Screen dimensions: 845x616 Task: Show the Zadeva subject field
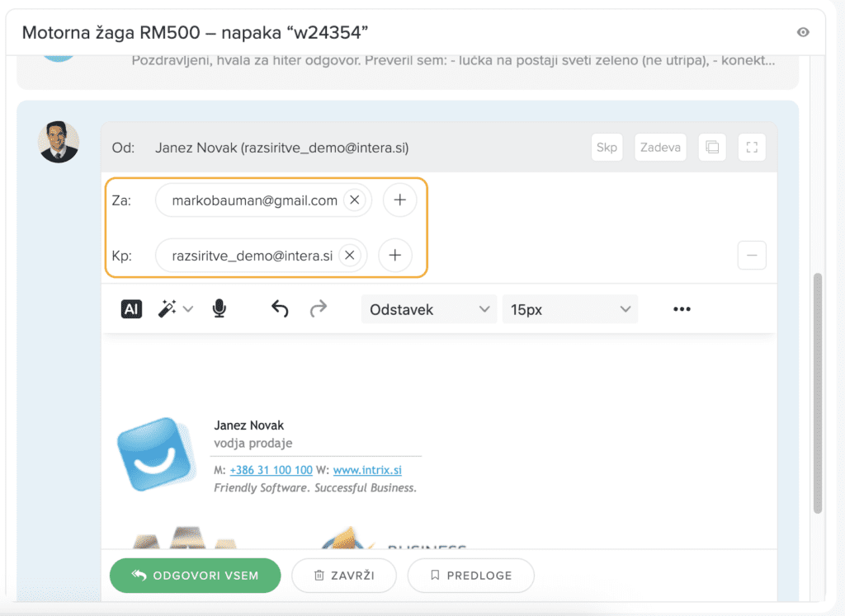(660, 148)
